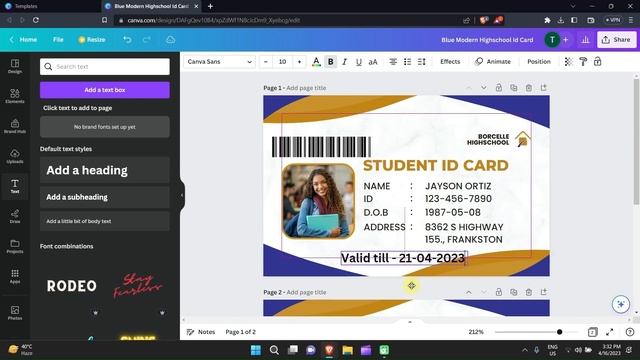
Task: Open Animate options
Action: (493, 62)
